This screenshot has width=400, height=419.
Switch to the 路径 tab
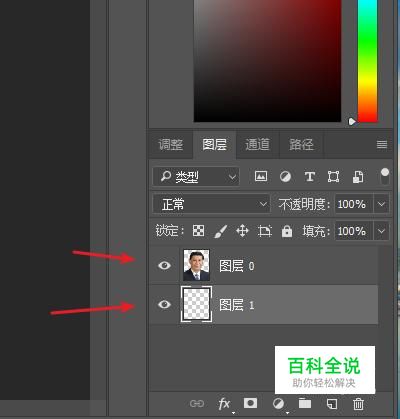click(x=301, y=145)
